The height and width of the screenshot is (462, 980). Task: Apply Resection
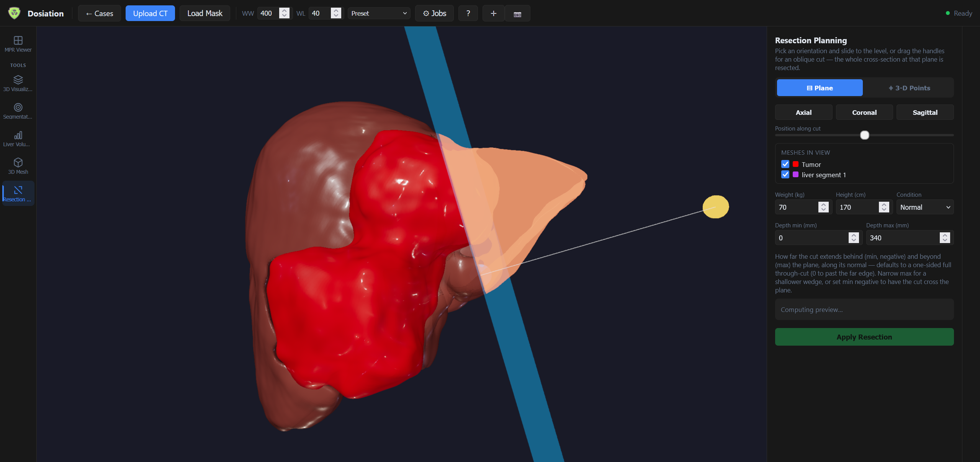tap(864, 337)
